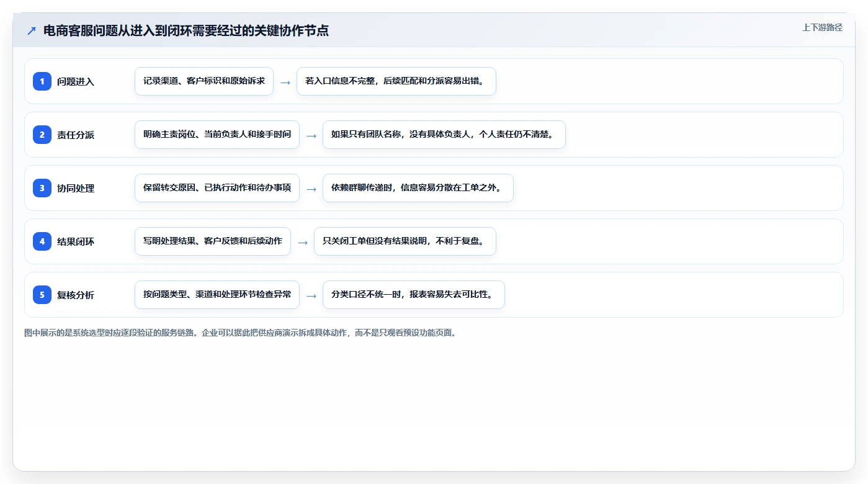
Task: Click the footnote starting 图中展示的是系统选型时
Action: coord(241,333)
